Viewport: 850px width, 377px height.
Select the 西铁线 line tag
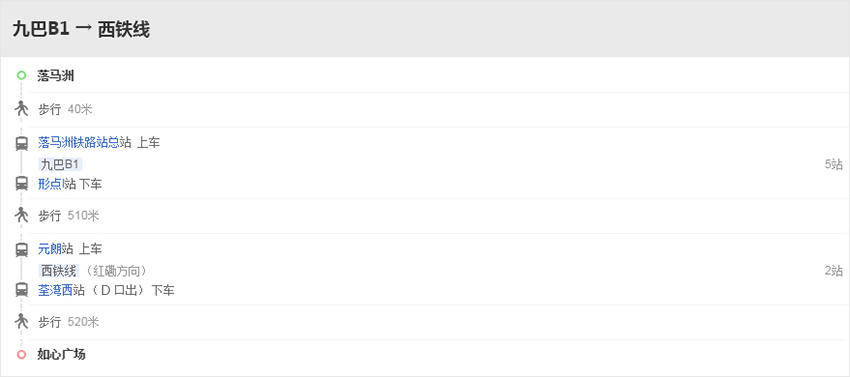tap(59, 271)
